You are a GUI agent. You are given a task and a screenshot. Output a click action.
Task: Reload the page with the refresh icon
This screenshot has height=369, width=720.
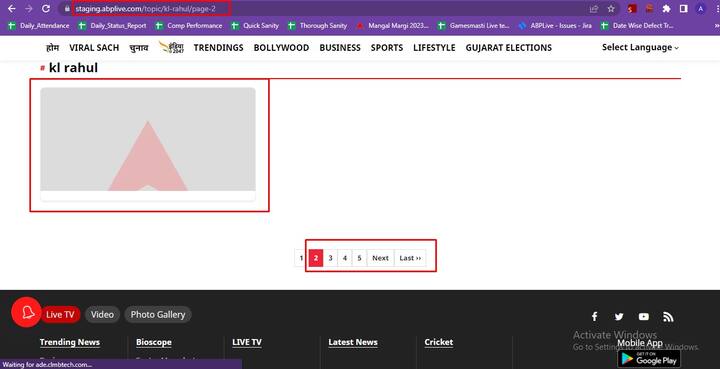tap(45, 9)
